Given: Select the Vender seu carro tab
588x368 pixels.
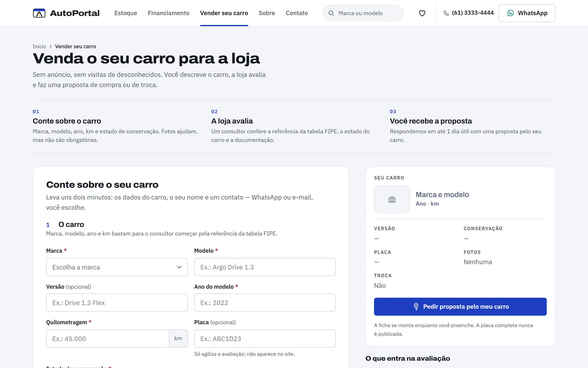Looking at the screenshot, I should [224, 13].
